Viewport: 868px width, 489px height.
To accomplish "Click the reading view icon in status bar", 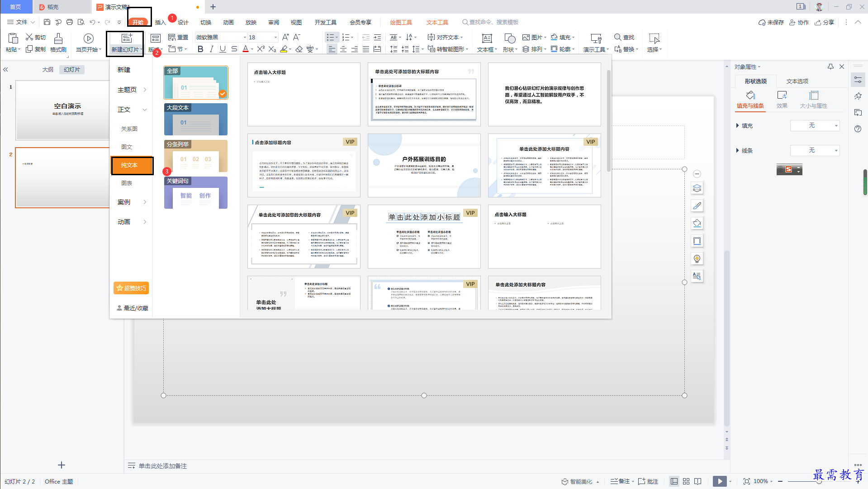I will [x=698, y=481].
